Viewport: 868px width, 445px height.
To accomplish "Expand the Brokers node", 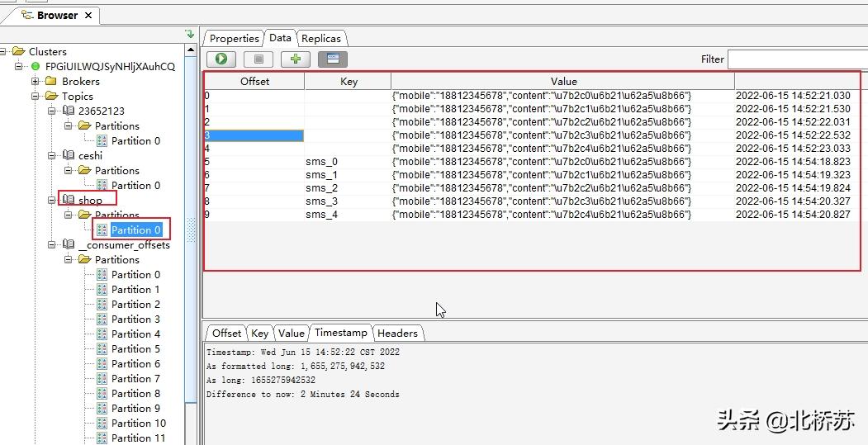I will tap(35, 82).
